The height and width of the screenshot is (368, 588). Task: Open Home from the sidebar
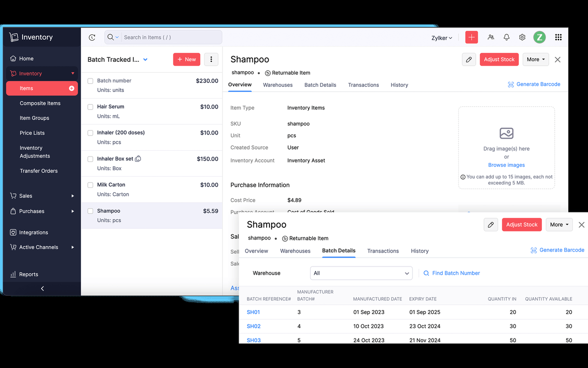coord(26,58)
